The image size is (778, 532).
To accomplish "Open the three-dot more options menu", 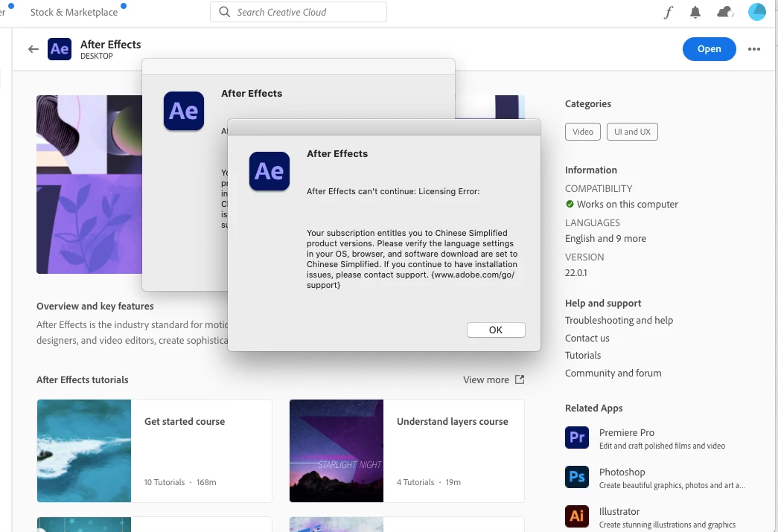I will pos(753,49).
